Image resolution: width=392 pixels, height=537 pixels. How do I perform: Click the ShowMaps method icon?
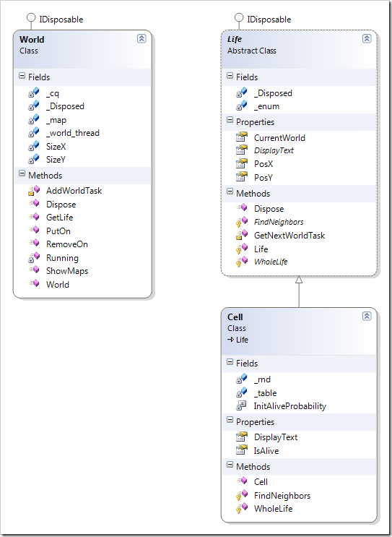[33, 270]
